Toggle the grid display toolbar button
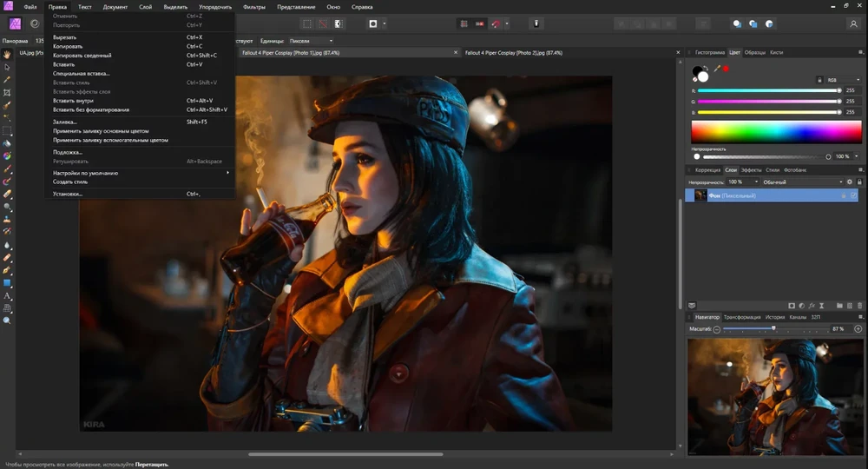Image resolution: width=868 pixels, height=469 pixels. (464, 23)
